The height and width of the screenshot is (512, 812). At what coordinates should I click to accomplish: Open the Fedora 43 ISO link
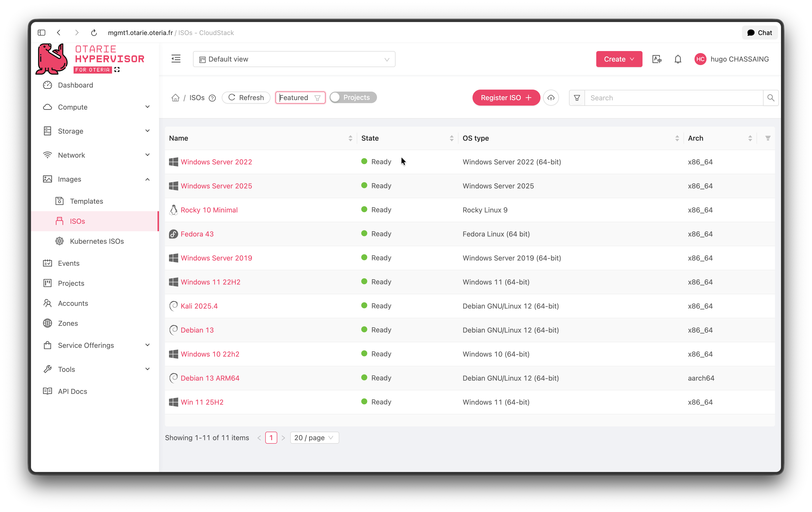(x=197, y=234)
